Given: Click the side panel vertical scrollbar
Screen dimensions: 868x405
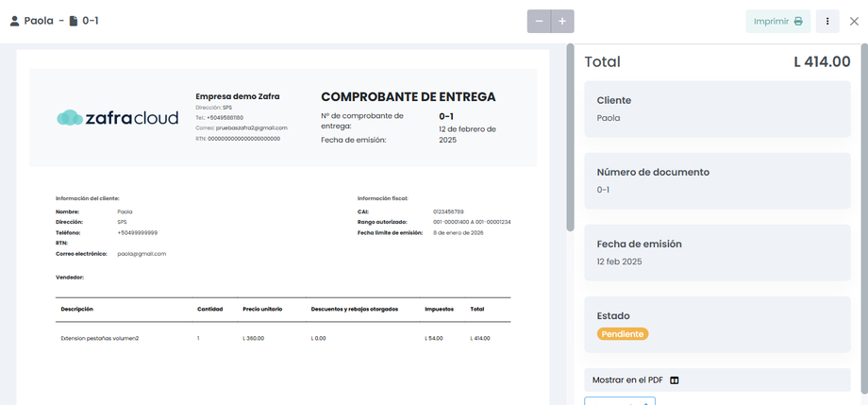Looking at the screenshot, I should [864, 220].
